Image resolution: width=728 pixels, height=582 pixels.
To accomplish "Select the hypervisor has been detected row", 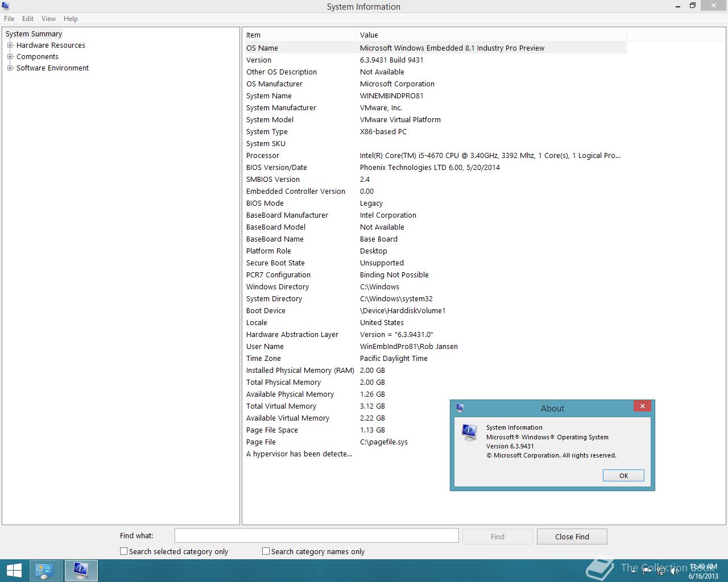I will (x=347, y=454).
